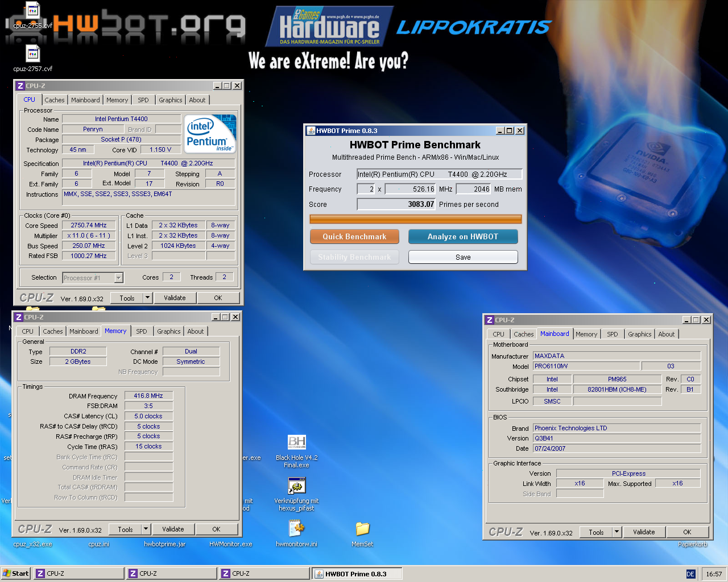
Task: Click the Z icon of top CPU-Z window
Action: pos(20,86)
